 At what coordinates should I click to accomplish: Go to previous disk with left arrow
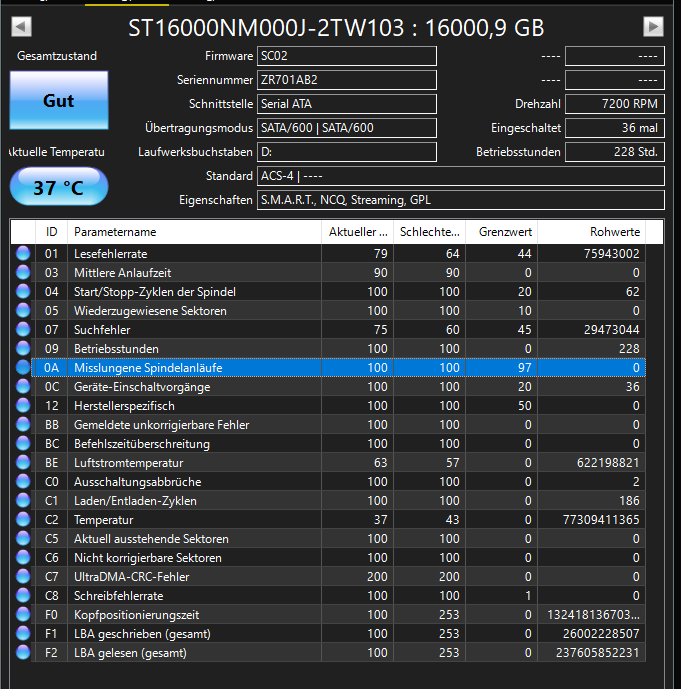pos(21,27)
